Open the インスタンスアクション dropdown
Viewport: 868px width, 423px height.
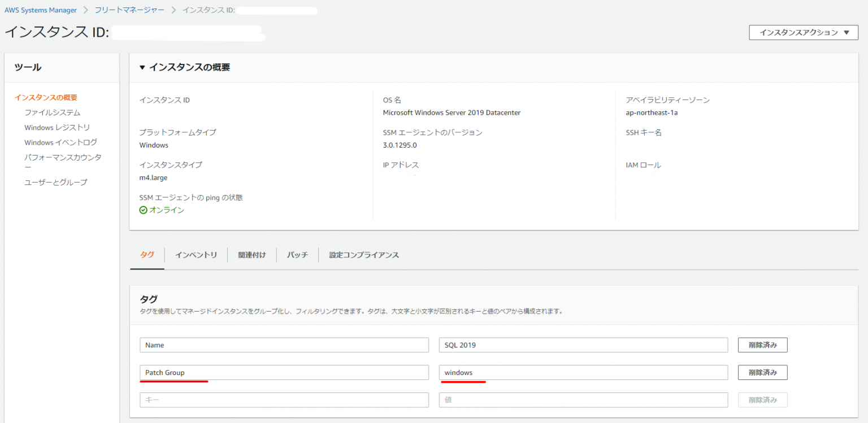point(803,32)
